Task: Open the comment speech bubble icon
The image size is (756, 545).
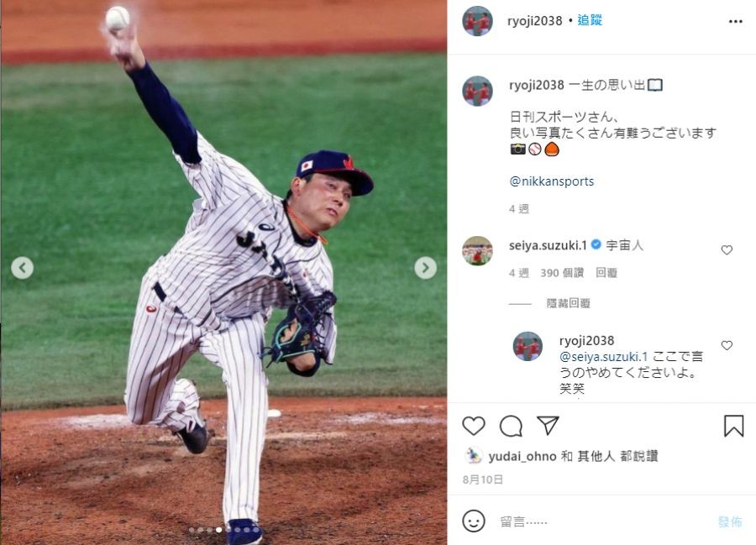Action: tap(511, 426)
